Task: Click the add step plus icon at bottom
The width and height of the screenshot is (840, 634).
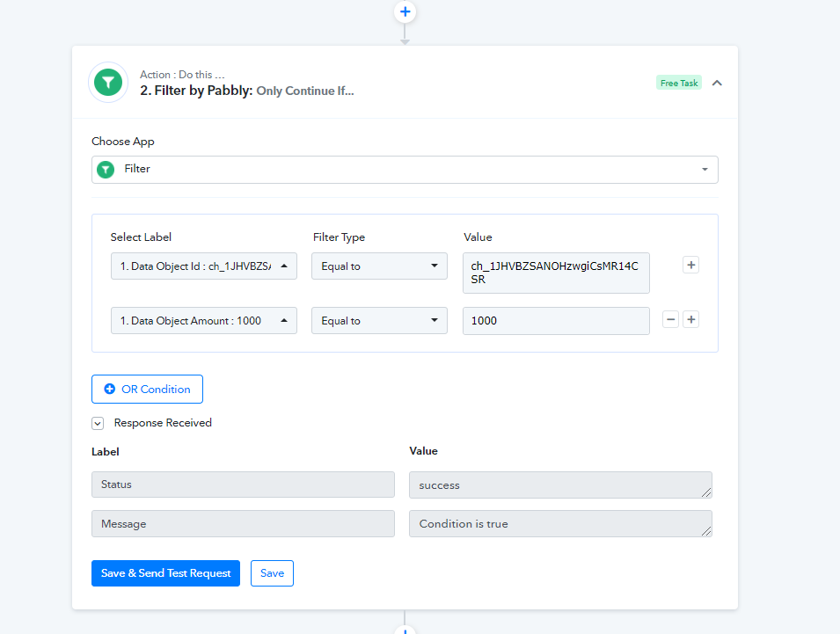Action: click(405, 630)
